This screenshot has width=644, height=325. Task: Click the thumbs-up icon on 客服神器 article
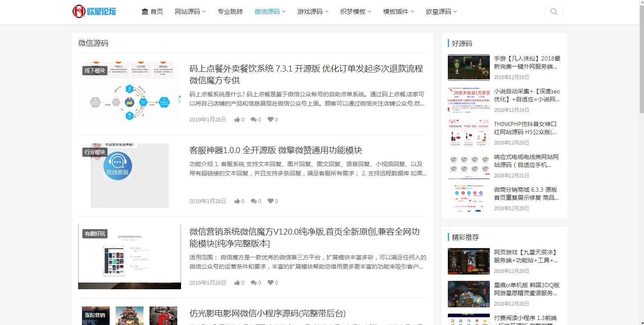(237, 201)
